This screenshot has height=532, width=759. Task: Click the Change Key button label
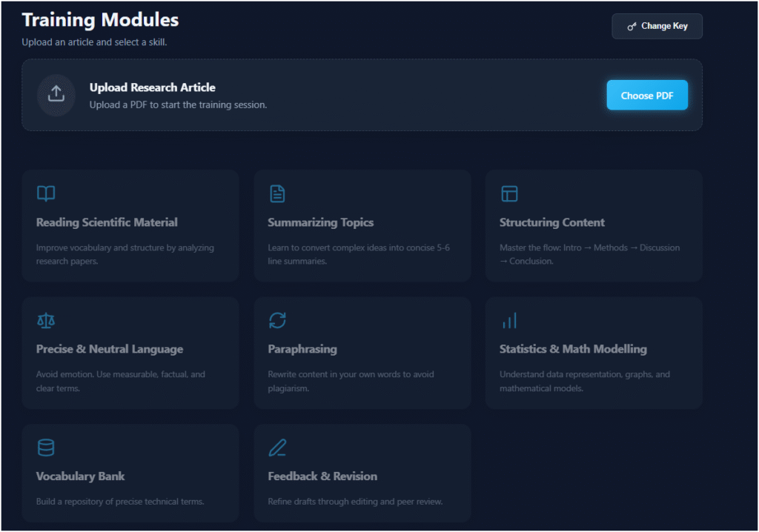(x=664, y=26)
